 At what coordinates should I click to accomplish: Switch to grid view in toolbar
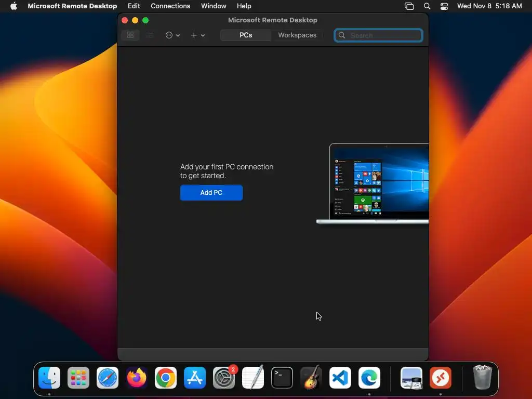click(130, 35)
